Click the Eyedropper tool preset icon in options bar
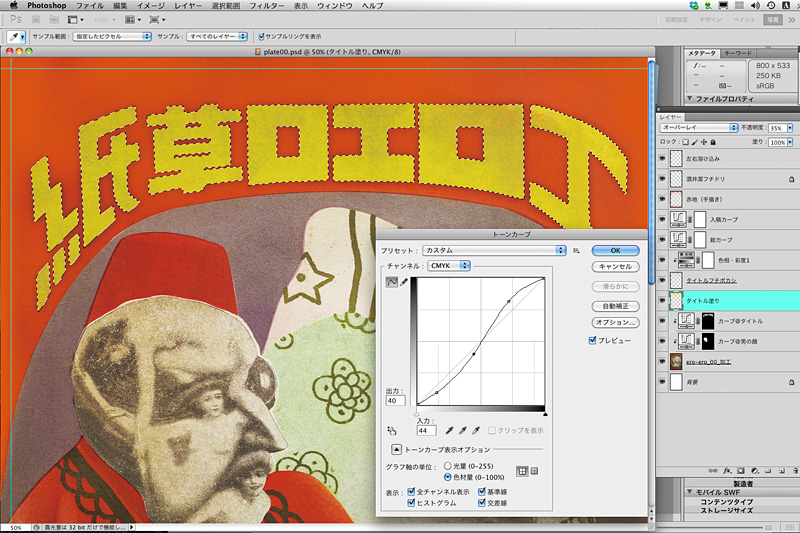Screen dimensions: 800x533 click(x=16, y=37)
